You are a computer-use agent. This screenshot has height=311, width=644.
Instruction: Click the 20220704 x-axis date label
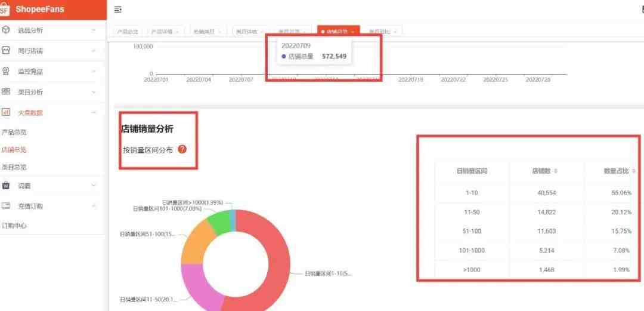[199, 79]
